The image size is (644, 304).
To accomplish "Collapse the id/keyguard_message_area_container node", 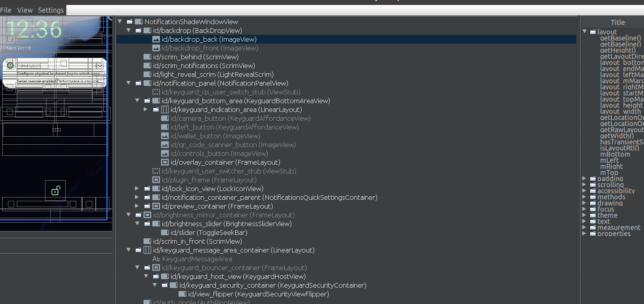I will (128, 250).
